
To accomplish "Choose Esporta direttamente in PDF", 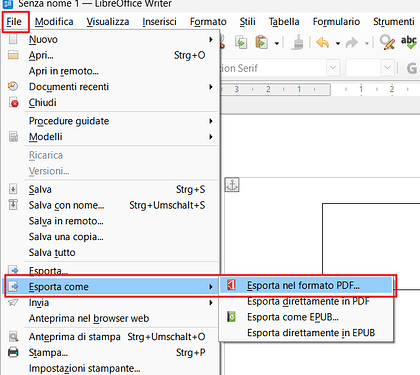I will pos(305,301).
